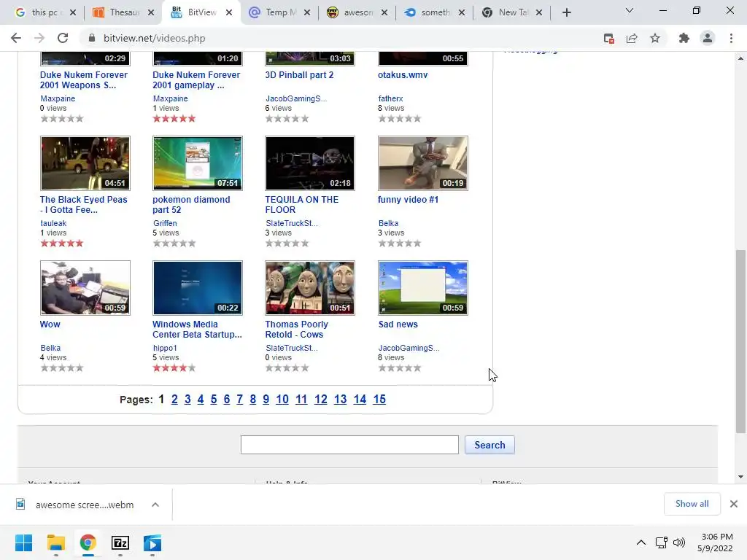The image size is (747, 560).
Task: Open the Windows Start menu
Action: point(24,542)
